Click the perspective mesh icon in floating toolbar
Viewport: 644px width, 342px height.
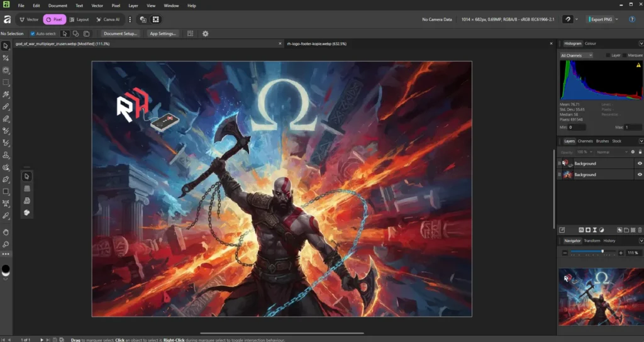(26, 201)
